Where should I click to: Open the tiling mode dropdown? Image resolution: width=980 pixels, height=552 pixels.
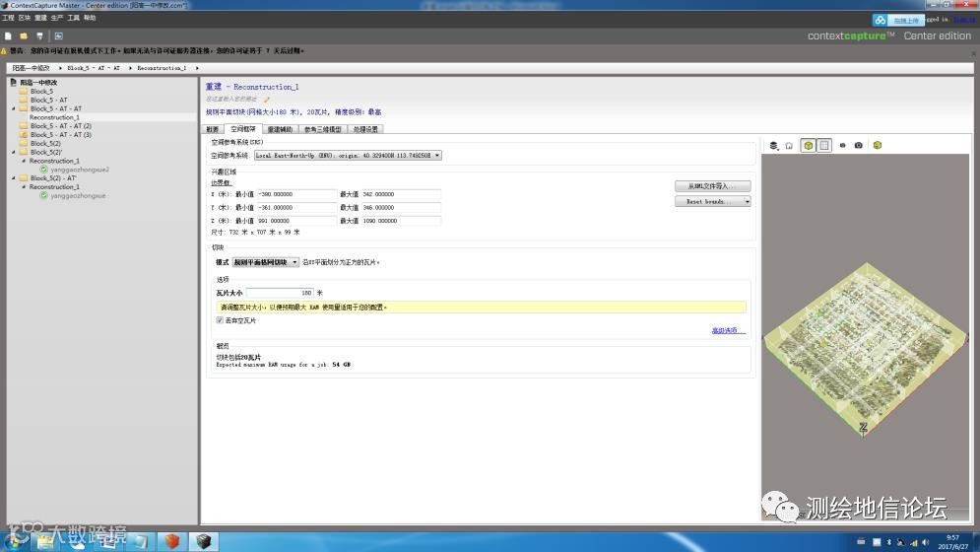(266, 262)
